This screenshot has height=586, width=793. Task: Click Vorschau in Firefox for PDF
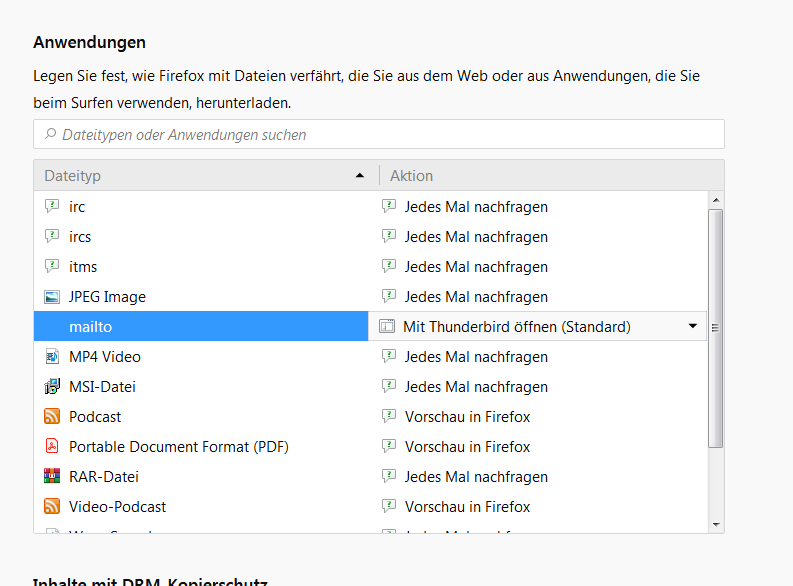tap(467, 446)
